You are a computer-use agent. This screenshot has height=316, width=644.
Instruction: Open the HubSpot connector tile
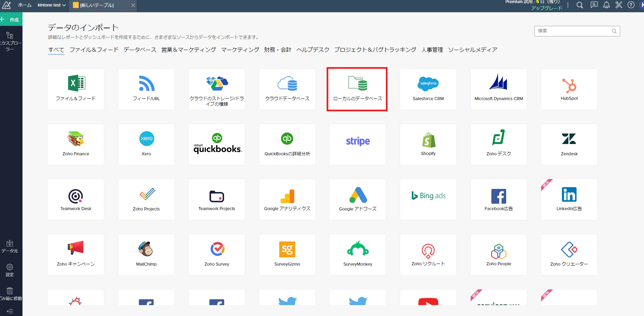(569, 89)
